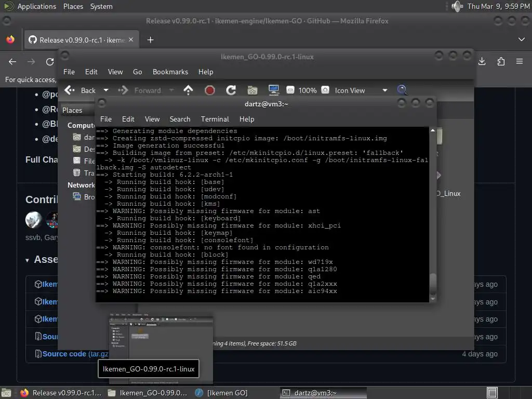Click the Firefox reload page icon
The width and height of the screenshot is (532, 399).
click(x=50, y=61)
